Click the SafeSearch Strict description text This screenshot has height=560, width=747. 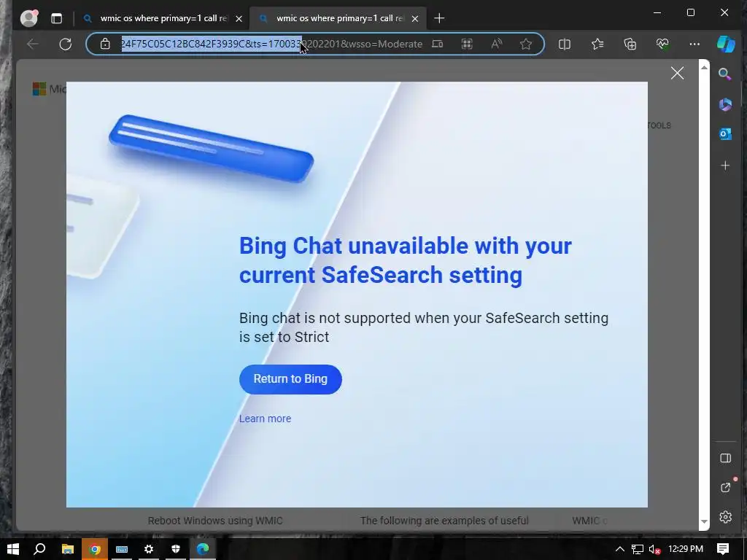tap(424, 327)
